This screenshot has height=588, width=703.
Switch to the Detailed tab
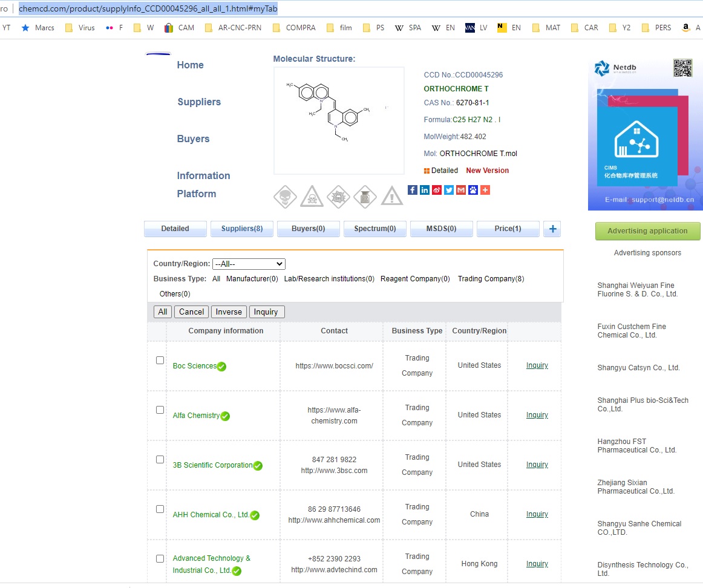pos(175,229)
